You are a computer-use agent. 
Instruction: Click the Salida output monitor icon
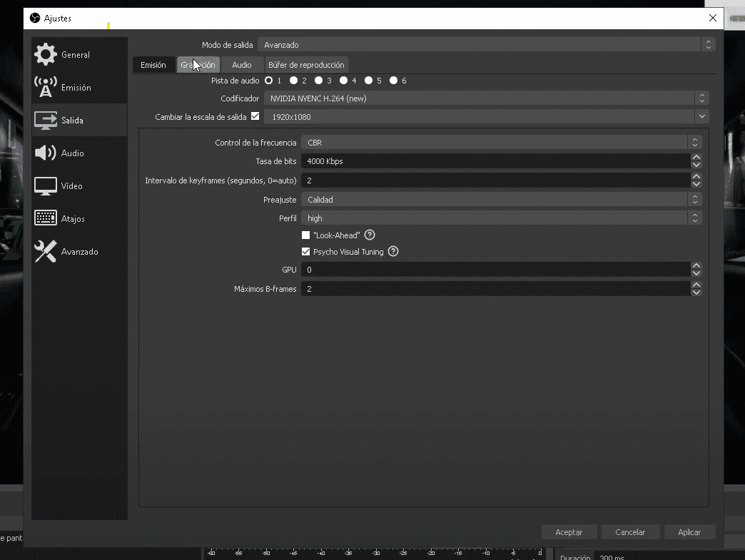click(46, 121)
